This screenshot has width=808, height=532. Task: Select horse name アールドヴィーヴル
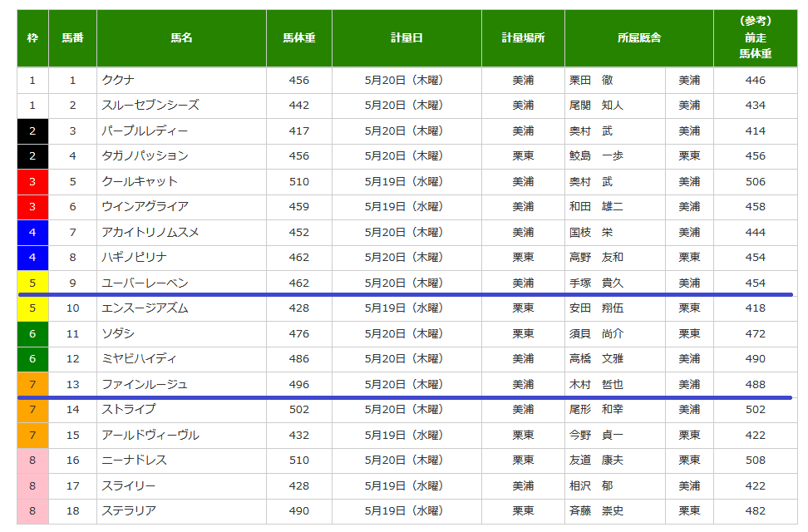[150, 435]
